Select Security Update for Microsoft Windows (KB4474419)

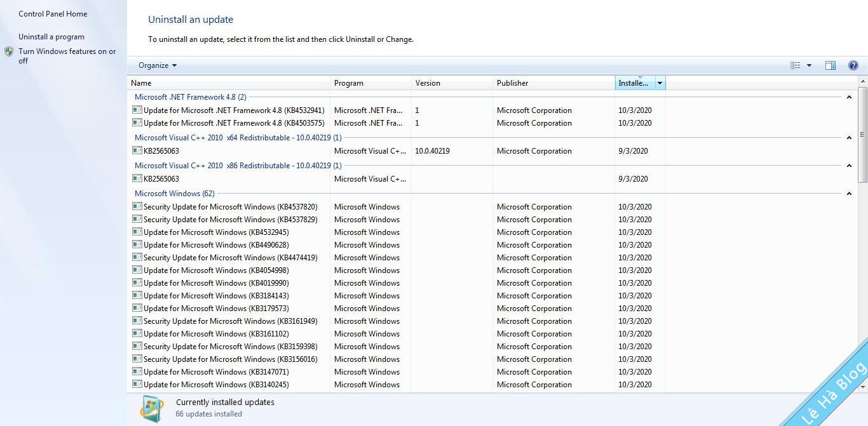231,258
